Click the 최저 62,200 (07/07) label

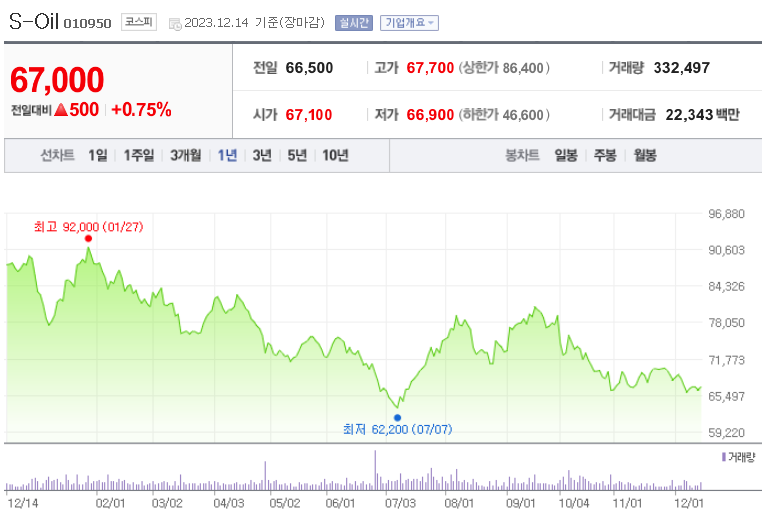pos(398,430)
